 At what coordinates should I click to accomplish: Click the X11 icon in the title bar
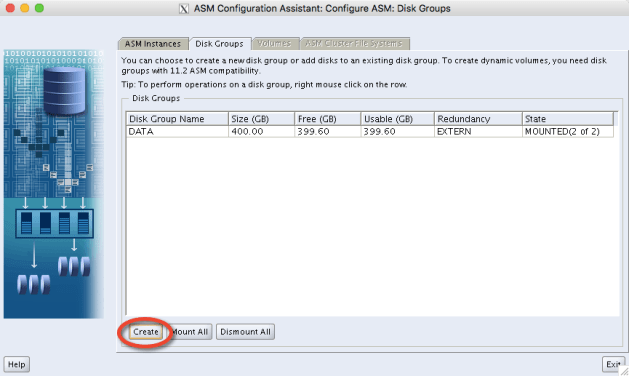184,9
